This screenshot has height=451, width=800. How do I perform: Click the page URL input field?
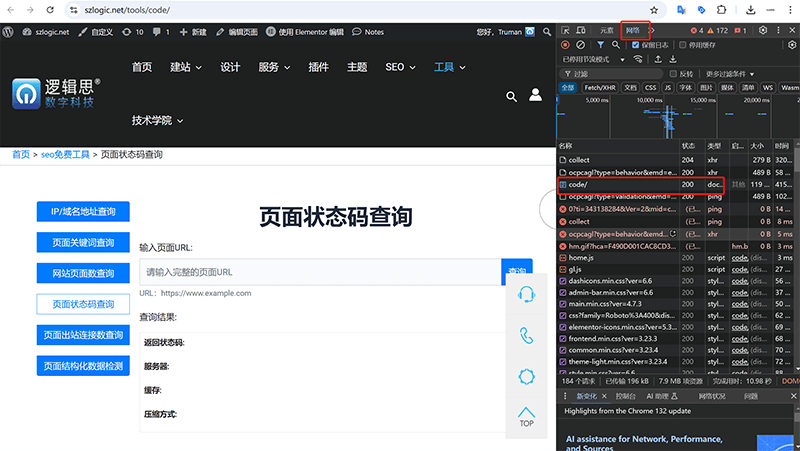(320, 272)
